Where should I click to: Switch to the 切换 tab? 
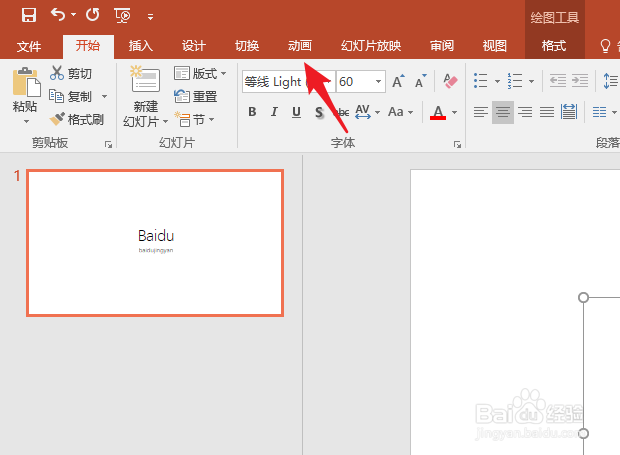(x=247, y=46)
